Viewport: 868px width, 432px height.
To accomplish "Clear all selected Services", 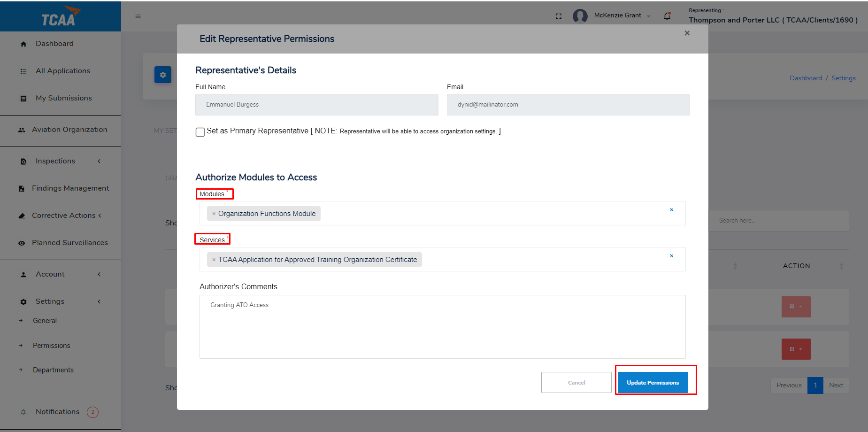I will (672, 256).
